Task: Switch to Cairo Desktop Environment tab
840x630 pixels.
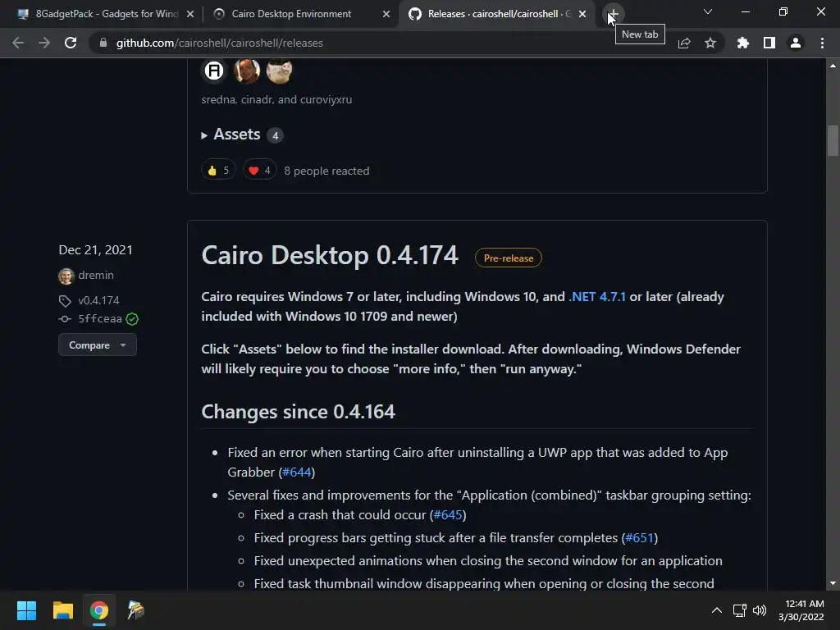Action: point(300,14)
